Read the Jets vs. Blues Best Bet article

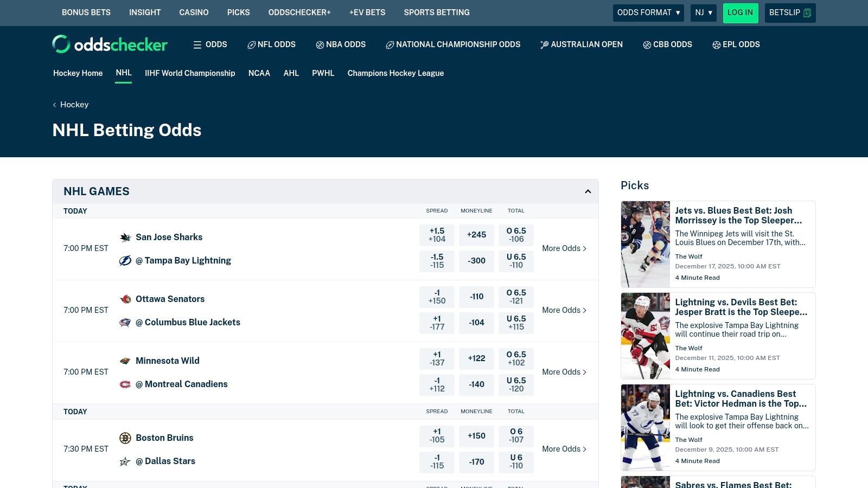point(742,215)
